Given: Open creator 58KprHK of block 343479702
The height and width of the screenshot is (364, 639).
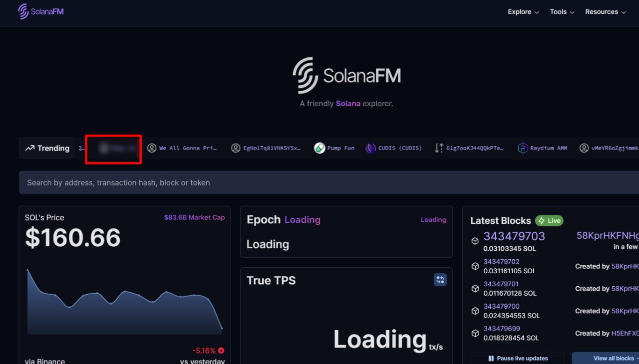Looking at the screenshot, I should click(x=625, y=266).
